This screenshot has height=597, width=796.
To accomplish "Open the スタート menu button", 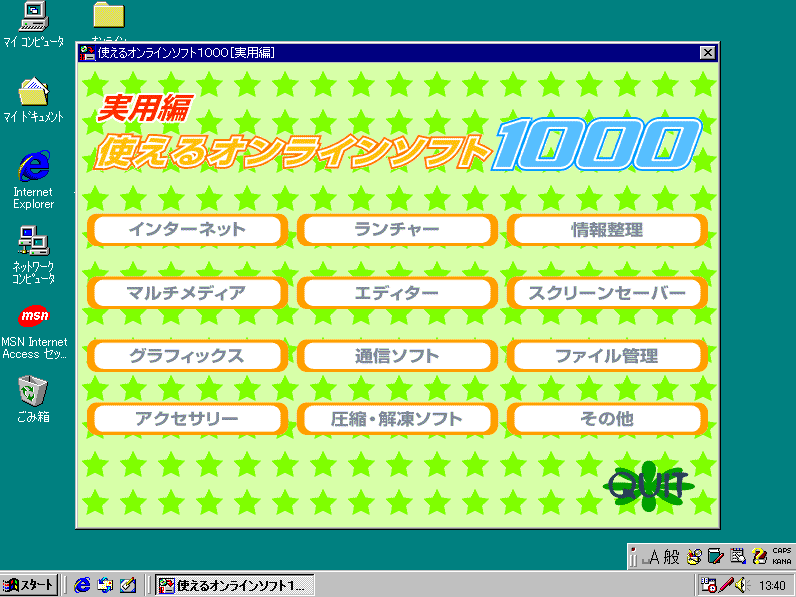I will click(x=29, y=585).
